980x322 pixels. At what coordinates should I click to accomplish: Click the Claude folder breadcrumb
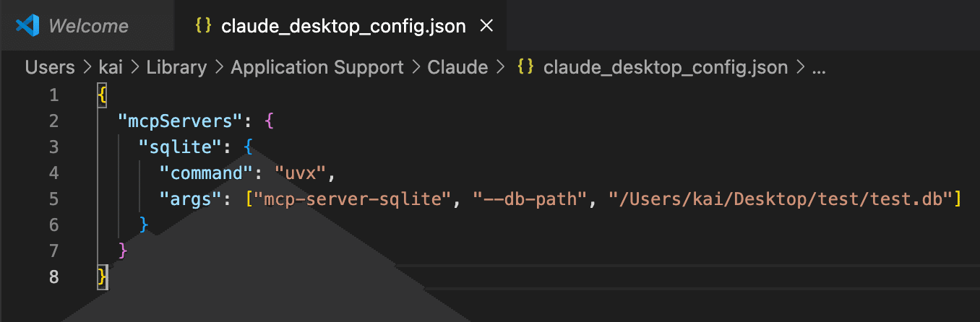[x=457, y=68]
